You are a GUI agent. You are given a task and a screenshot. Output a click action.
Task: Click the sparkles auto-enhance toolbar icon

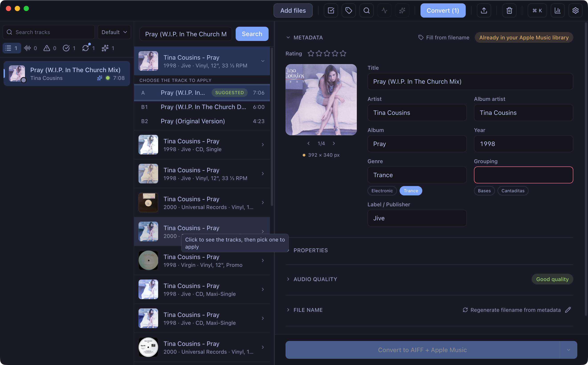click(402, 10)
